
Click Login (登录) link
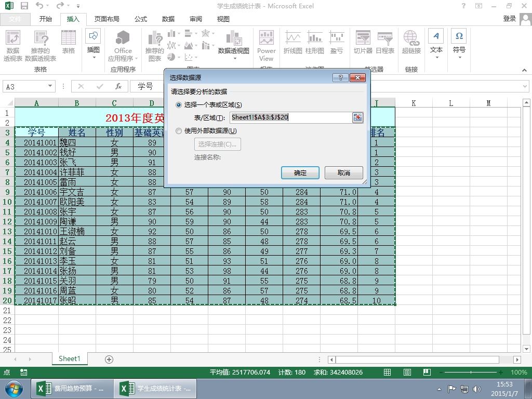[x=509, y=19]
